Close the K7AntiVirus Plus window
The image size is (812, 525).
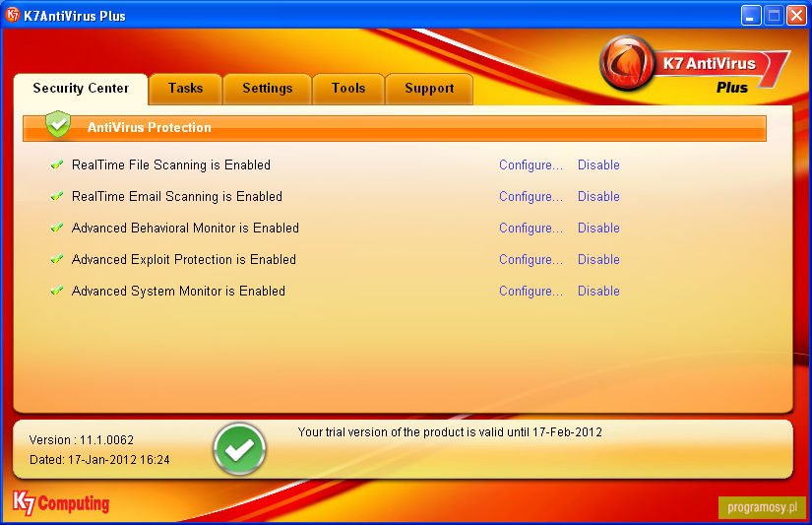(x=796, y=16)
